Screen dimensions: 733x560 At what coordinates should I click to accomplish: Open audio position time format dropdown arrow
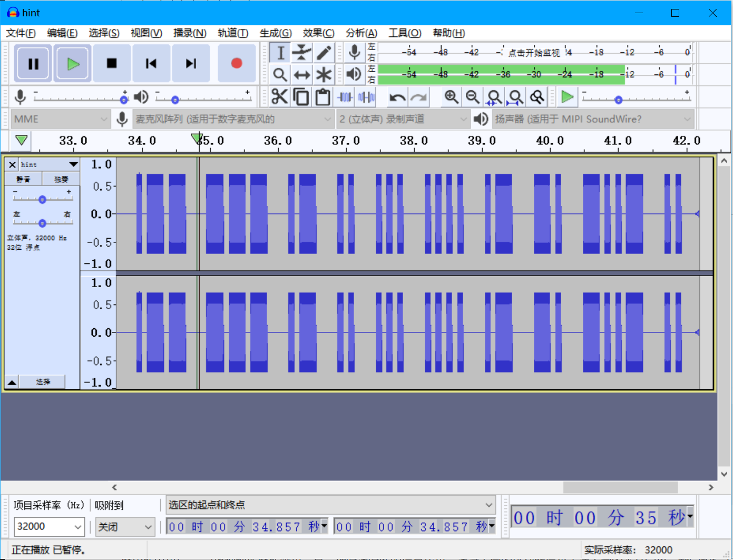coord(690,517)
